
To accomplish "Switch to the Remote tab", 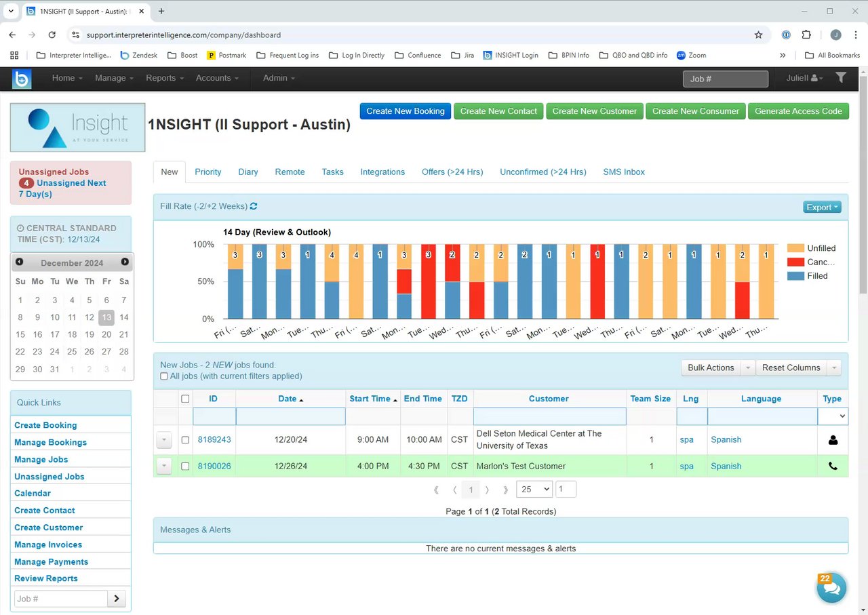I will pos(290,172).
